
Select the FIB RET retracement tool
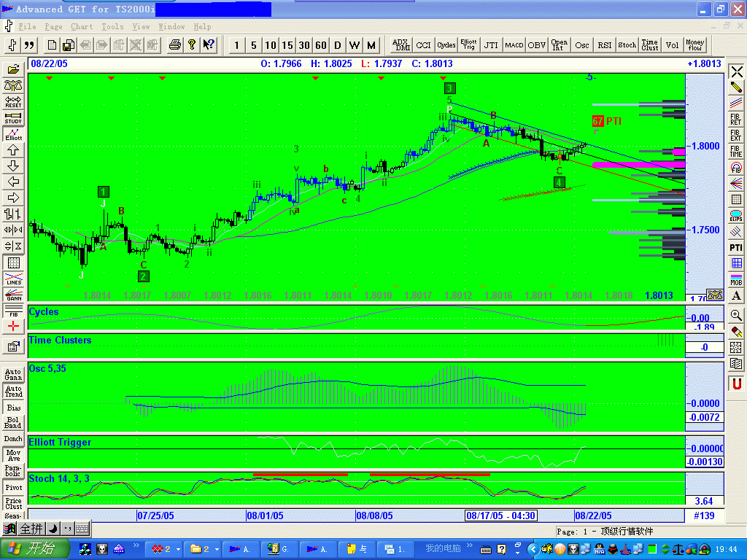pos(736,119)
